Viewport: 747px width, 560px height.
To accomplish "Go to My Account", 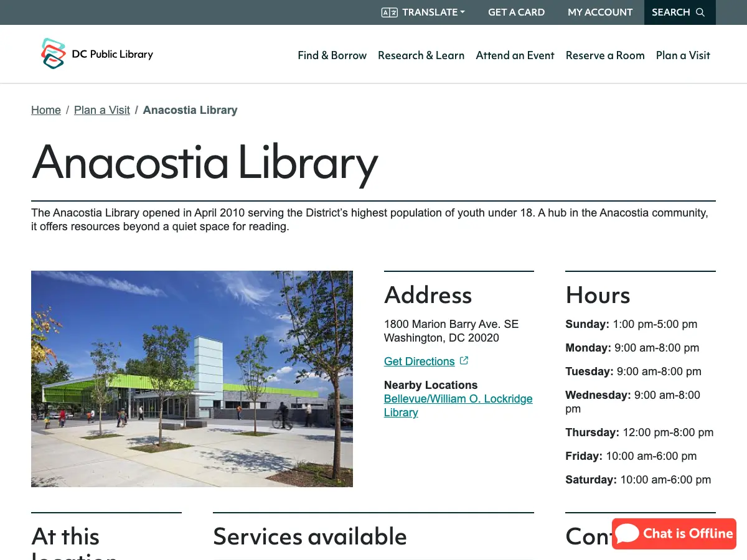I will (600, 12).
